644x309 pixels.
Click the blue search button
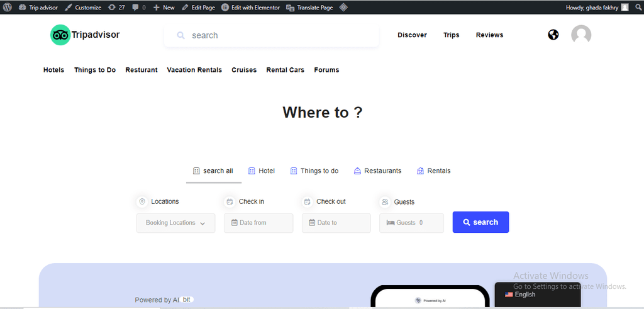coord(480,222)
